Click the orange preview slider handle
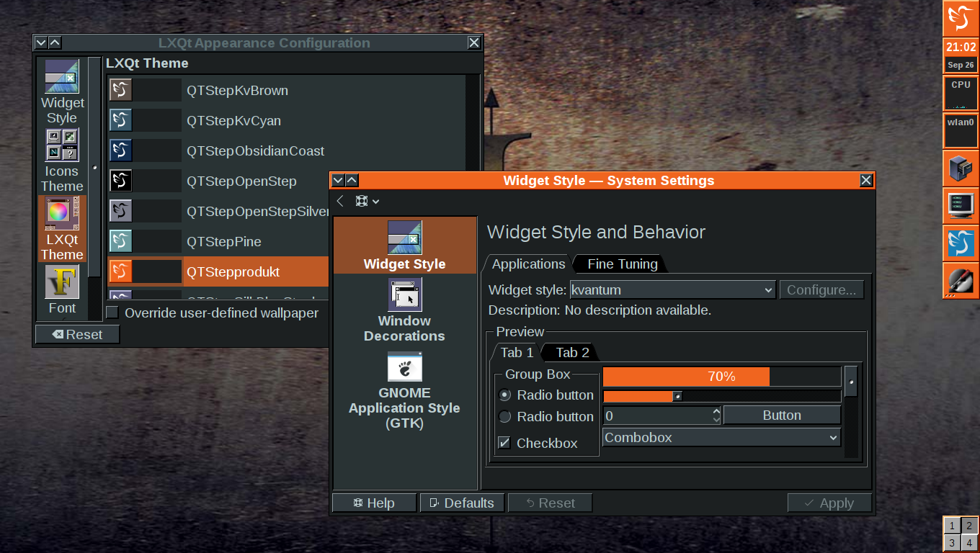Viewport: 980px width, 553px height. 677,396
